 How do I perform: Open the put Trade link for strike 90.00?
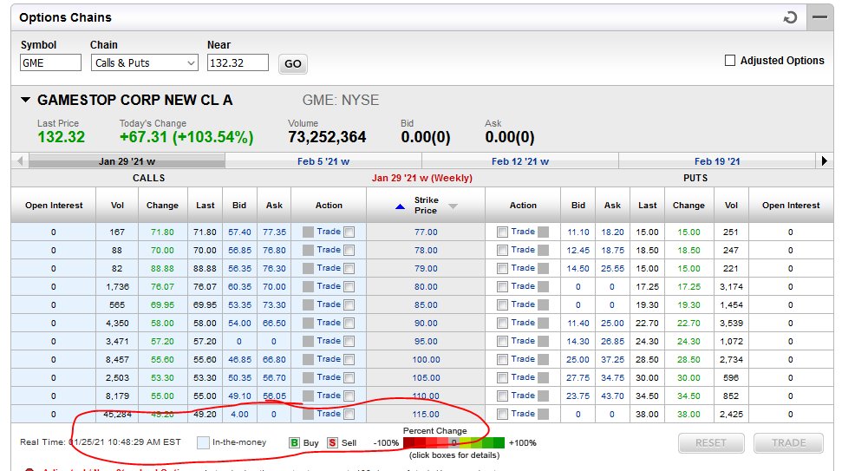click(x=523, y=323)
